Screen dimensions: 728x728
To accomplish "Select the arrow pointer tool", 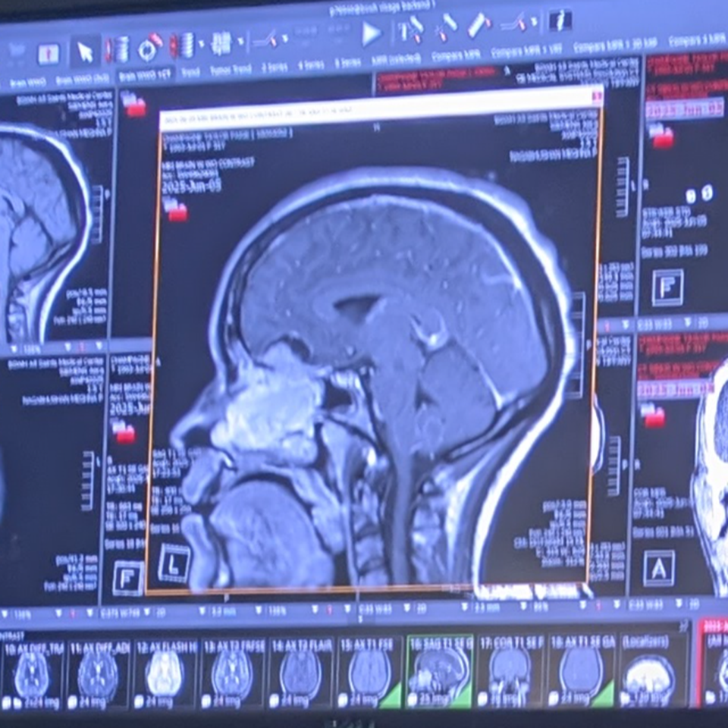I will (86, 52).
